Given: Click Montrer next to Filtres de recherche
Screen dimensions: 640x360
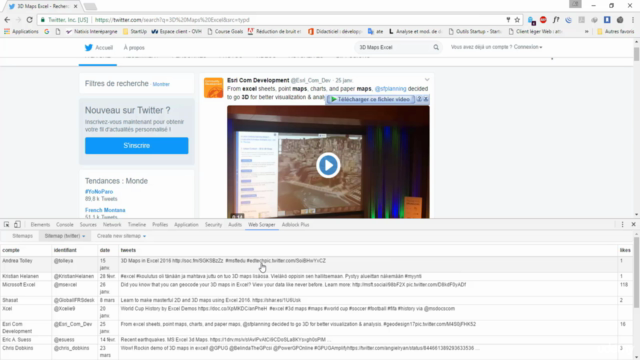Looking at the screenshot, I should coord(161,84).
